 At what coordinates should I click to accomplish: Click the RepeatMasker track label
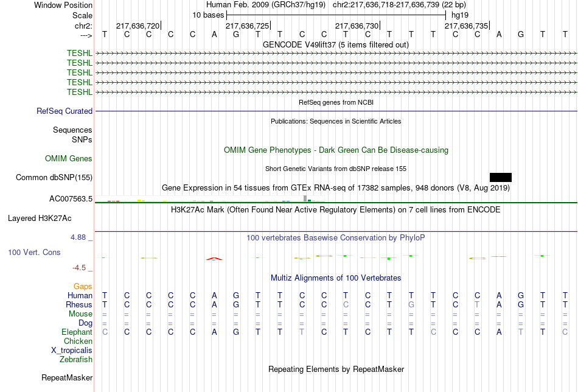point(67,378)
